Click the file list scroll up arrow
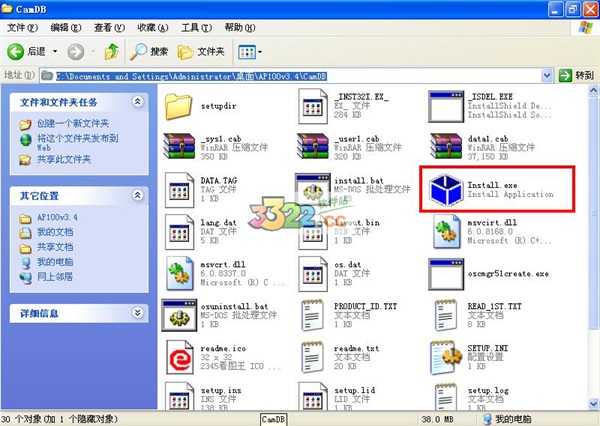This screenshot has width=600, height=426. click(x=593, y=90)
